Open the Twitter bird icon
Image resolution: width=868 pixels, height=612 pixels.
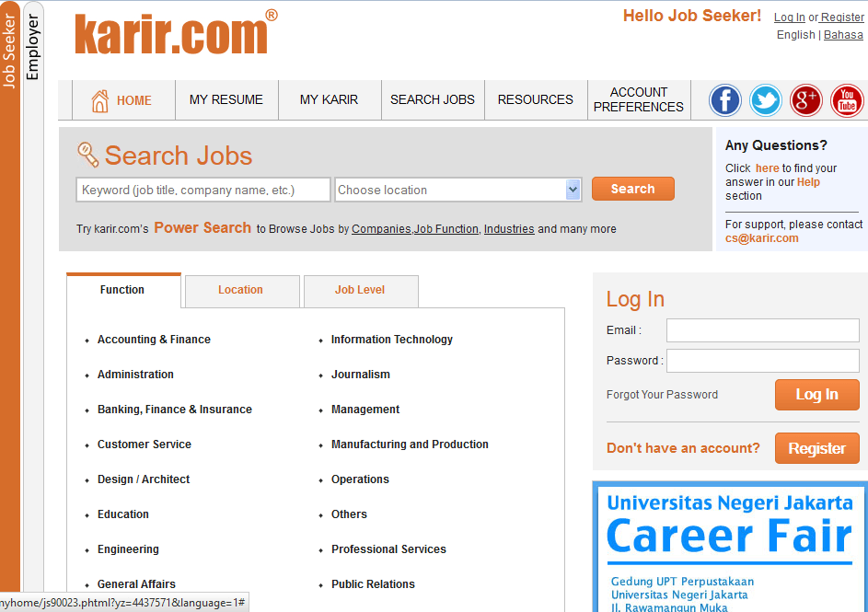pyautogui.click(x=766, y=100)
